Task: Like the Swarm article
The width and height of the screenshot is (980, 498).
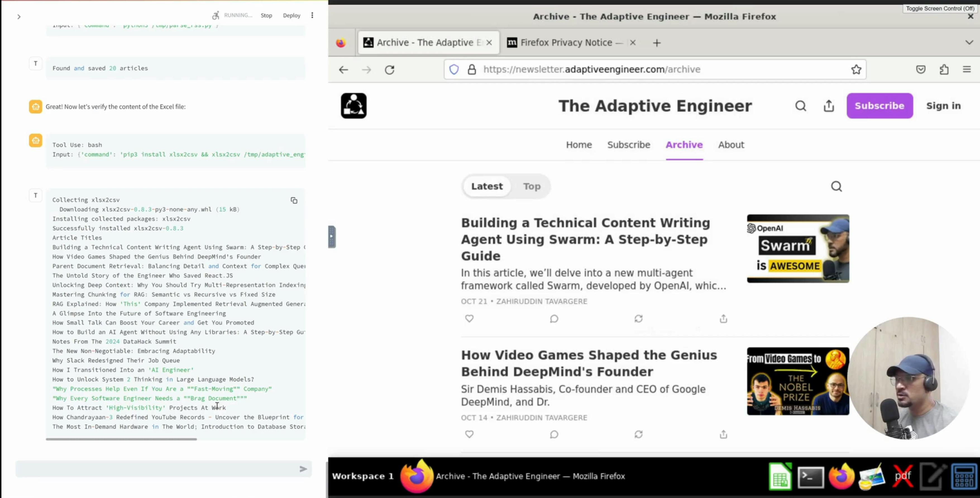Action: pos(469,318)
